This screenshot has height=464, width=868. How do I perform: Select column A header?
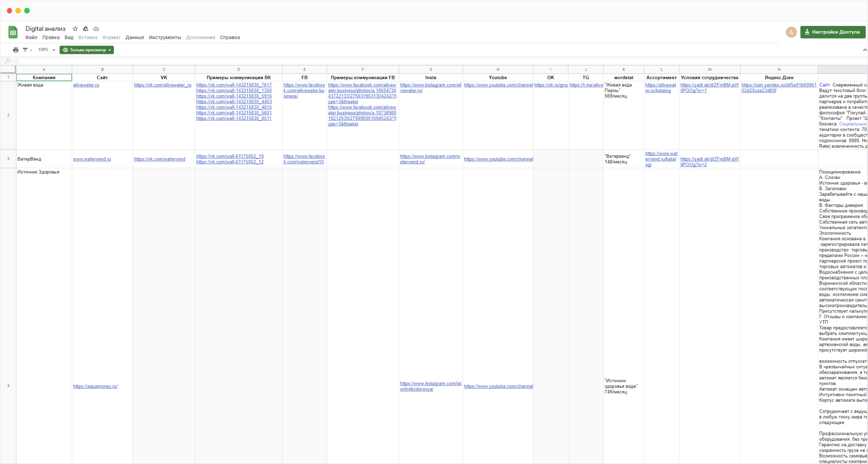coord(44,70)
